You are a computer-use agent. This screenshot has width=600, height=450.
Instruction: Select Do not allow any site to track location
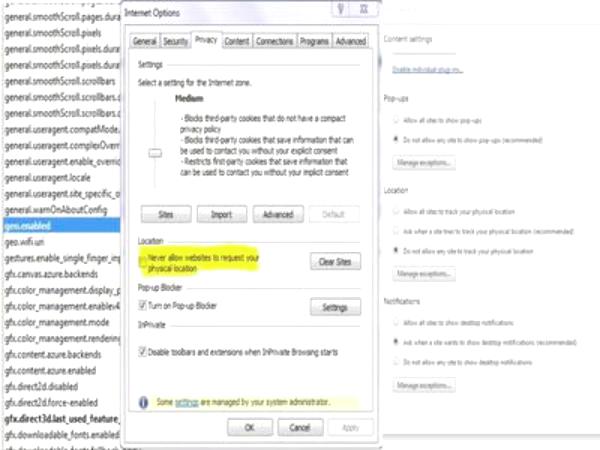[396, 251]
